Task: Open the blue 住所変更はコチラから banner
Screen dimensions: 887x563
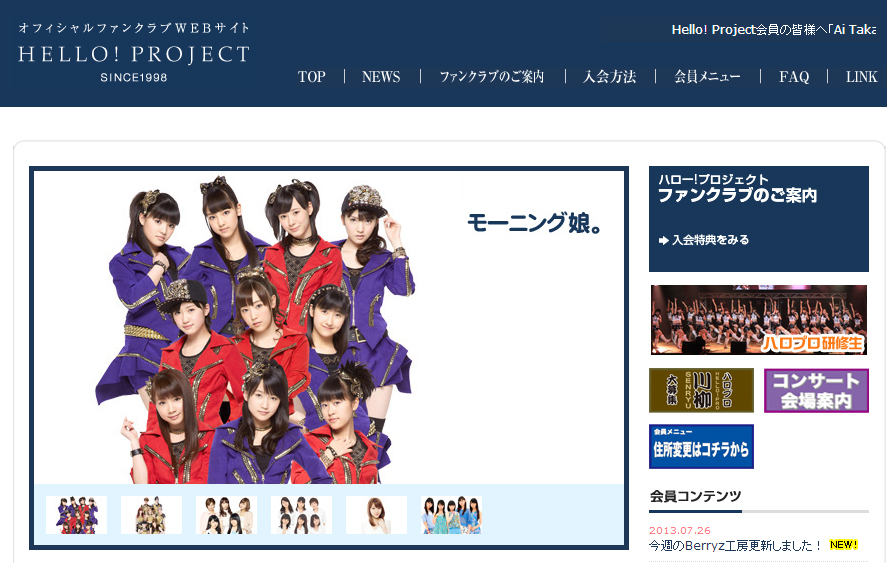Action: click(701, 447)
